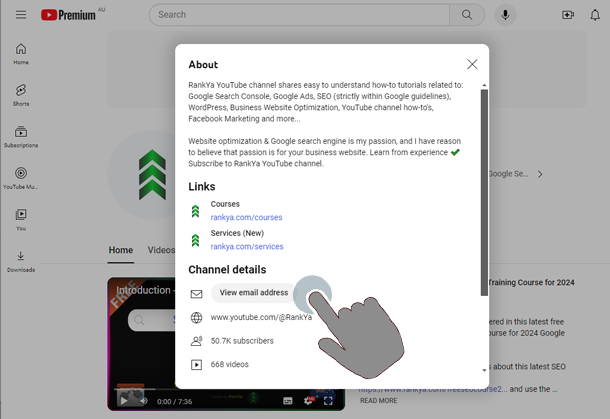Click View email address button
The width and height of the screenshot is (610, 419).
click(x=254, y=293)
